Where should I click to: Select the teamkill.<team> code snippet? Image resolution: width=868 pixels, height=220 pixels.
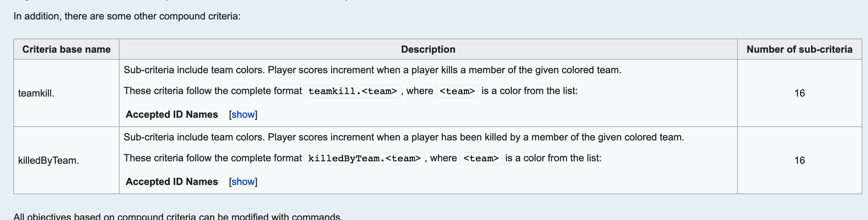352,92
